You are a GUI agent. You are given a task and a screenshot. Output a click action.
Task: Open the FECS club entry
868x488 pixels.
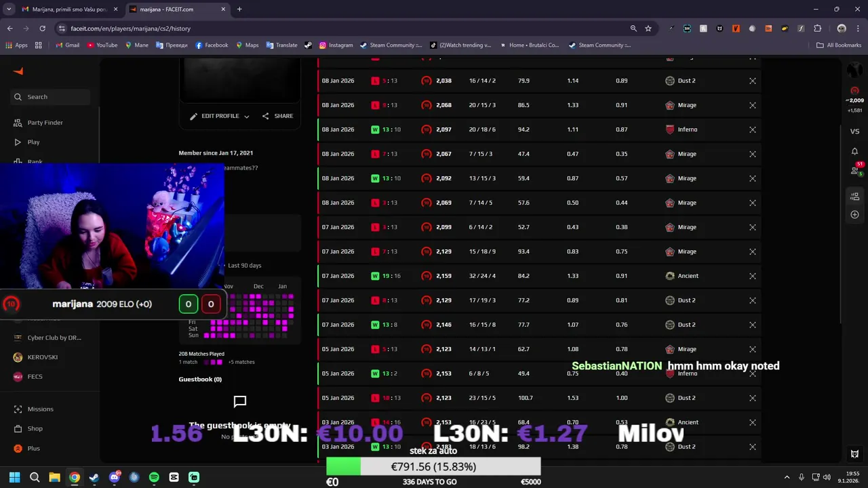tap(28, 376)
